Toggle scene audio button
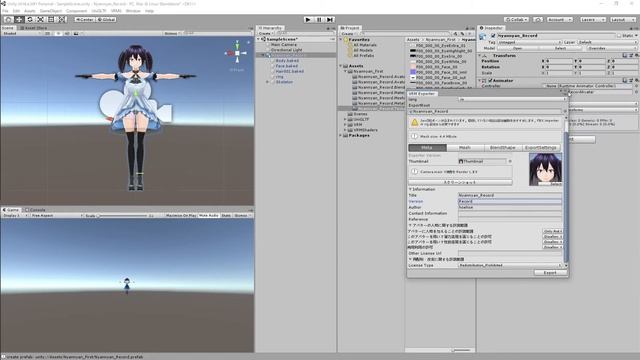Viewport: 640px width, 360px height. 67,33
